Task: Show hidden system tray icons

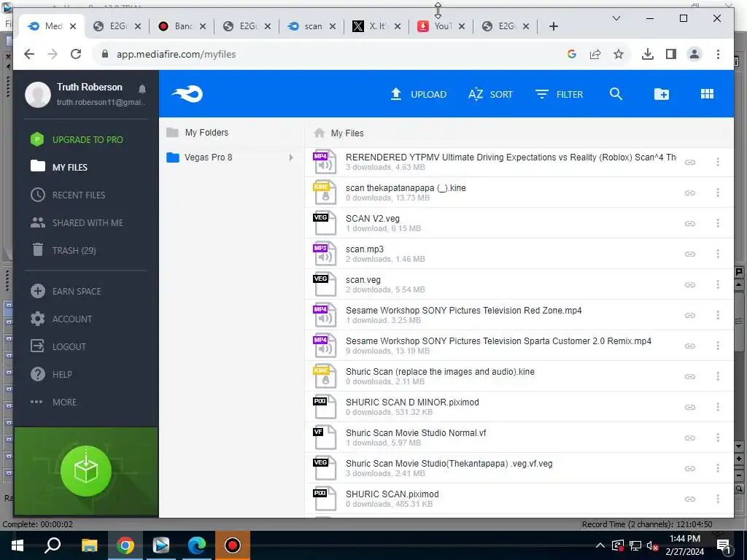Action: 600,545
